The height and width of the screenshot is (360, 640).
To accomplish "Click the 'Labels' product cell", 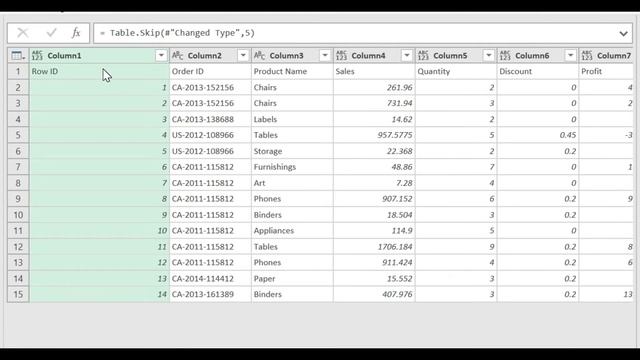I will pyautogui.click(x=292, y=119).
